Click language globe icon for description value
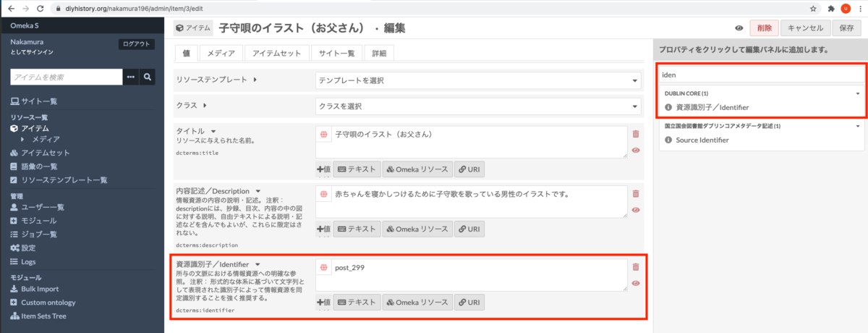Screen dimensions: 868x333 pos(323,194)
